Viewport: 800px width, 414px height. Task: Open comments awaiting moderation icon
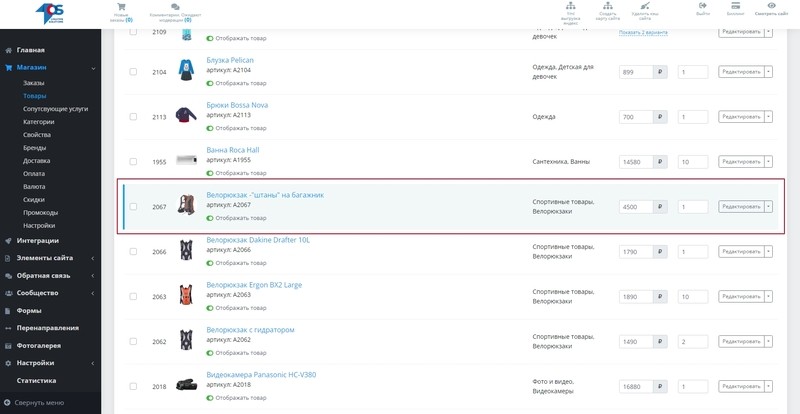(x=175, y=7)
